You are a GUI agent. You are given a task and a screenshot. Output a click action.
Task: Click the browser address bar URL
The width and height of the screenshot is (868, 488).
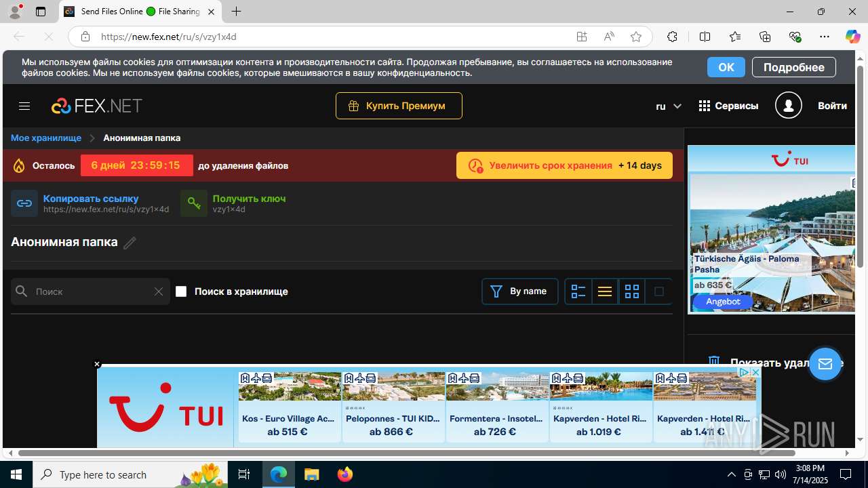click(169, 37)
